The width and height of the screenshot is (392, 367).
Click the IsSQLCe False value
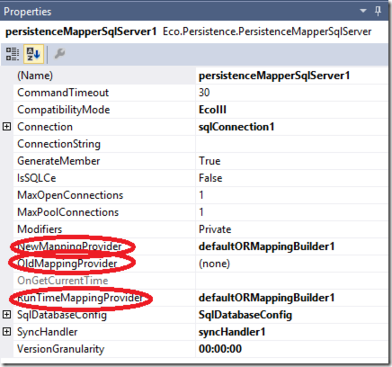click(x=210, y=178)
